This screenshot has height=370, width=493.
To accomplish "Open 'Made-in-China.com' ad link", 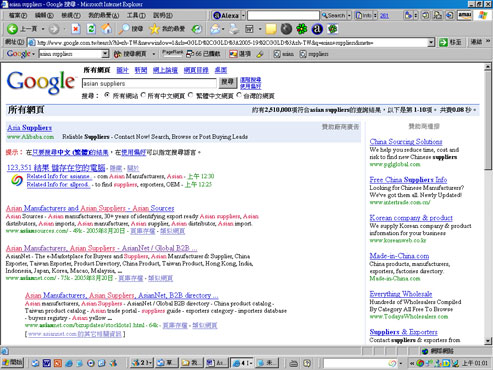I will click(399, 256).
